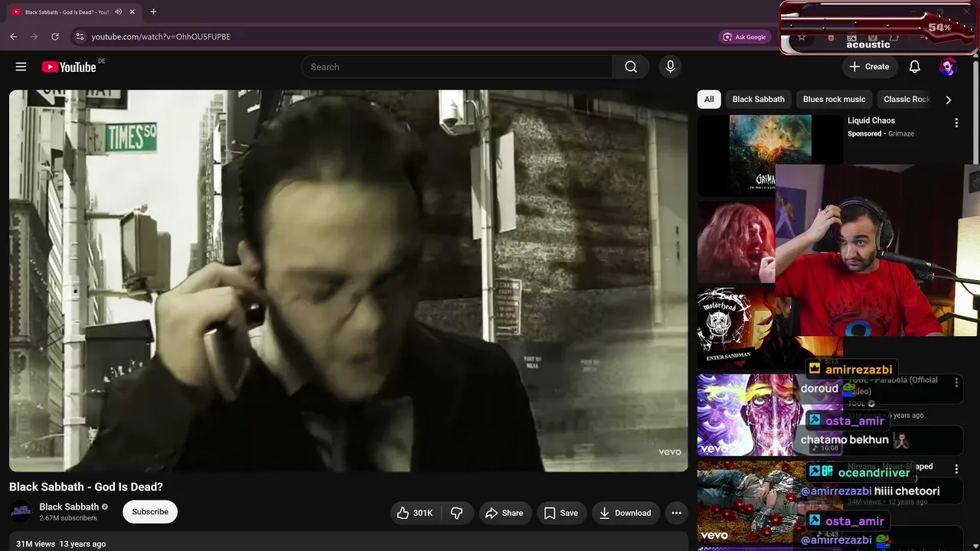Open the Liquid Chaos sponsored thumbnail
The height and width of the screenshot is (551, 980).
click(x=770, y=155)
